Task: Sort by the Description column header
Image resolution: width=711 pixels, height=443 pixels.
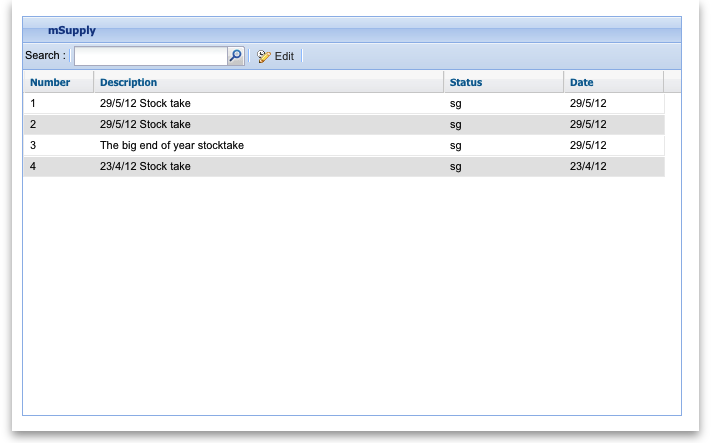Action: pos(128,82)
